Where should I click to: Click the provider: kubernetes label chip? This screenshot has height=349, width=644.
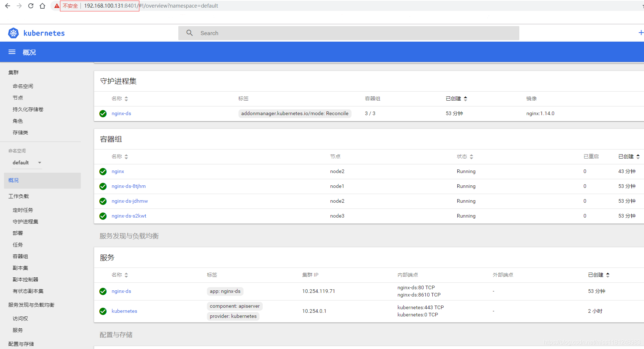click(233, 316)
